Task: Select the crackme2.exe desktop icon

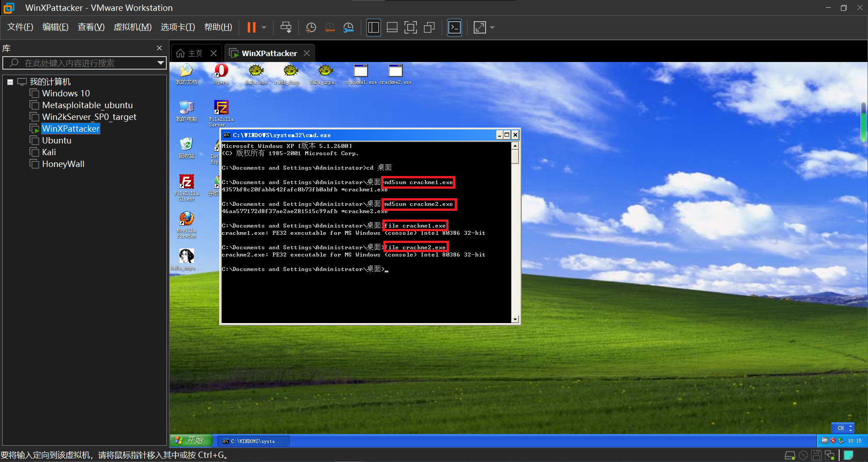Action: (x=396, y=74)
